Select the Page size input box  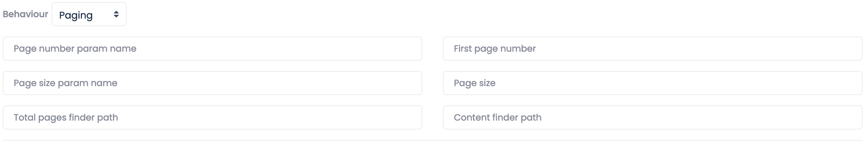click(x=652, y=83)
